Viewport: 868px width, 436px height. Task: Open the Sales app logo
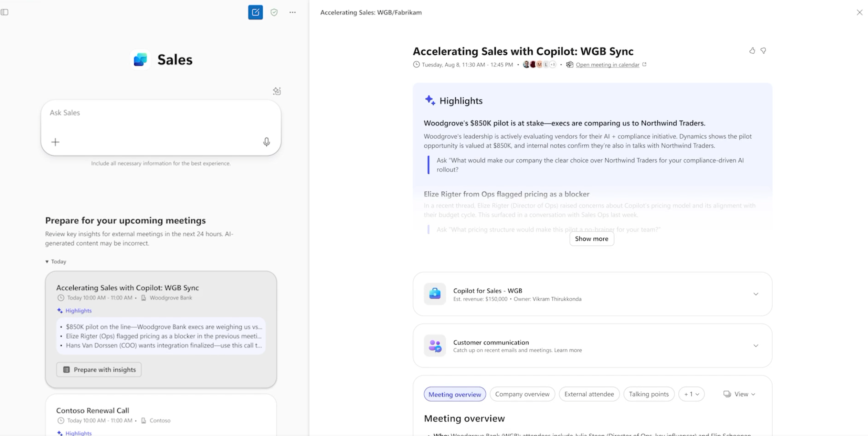(x=140, y=60)
